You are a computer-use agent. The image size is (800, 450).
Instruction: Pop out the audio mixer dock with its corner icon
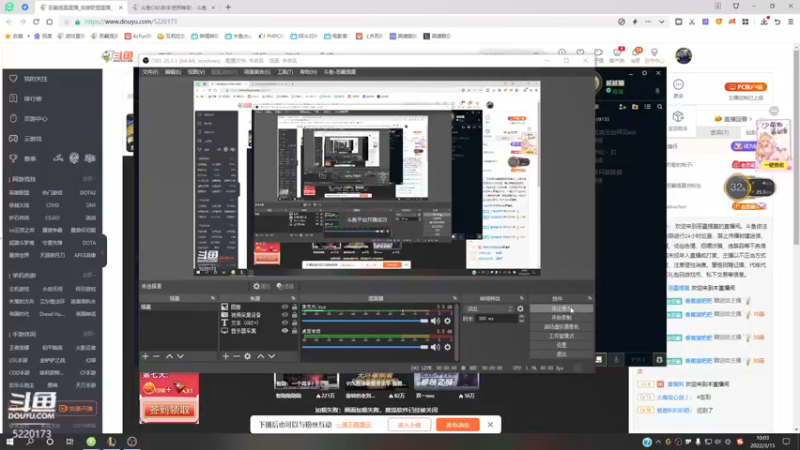click(x=455, y=298)
